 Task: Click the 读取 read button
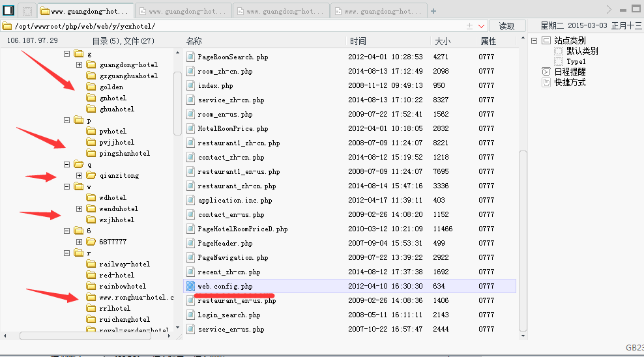pos(506,26)
